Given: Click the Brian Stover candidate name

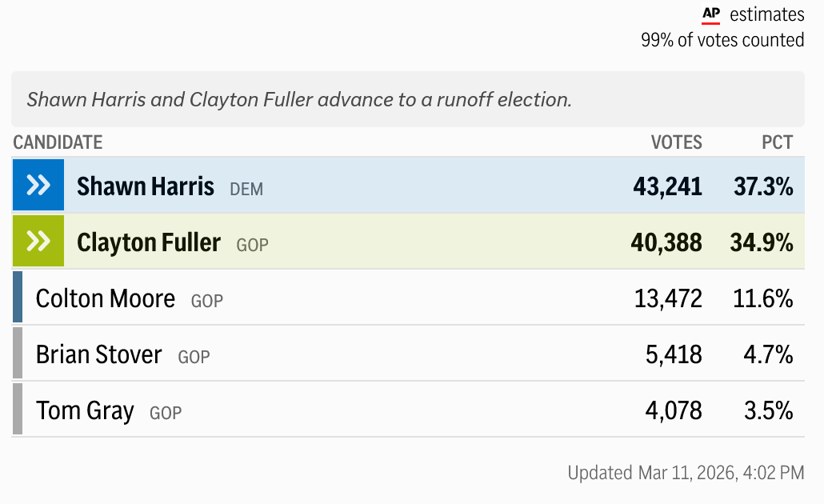Looking at the screenshot, I should (99, 354).
